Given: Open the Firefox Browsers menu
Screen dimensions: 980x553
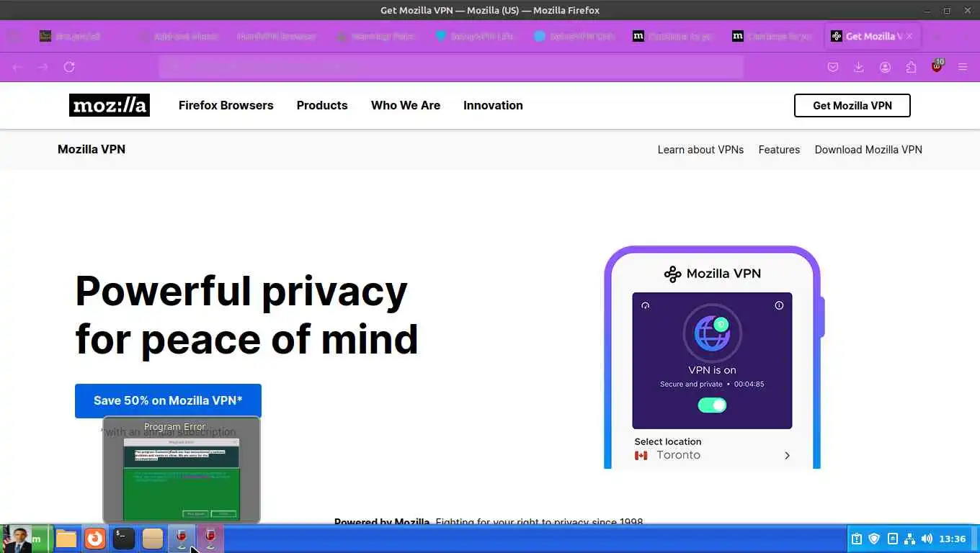Looking at the screenshot, I should 226,105.
